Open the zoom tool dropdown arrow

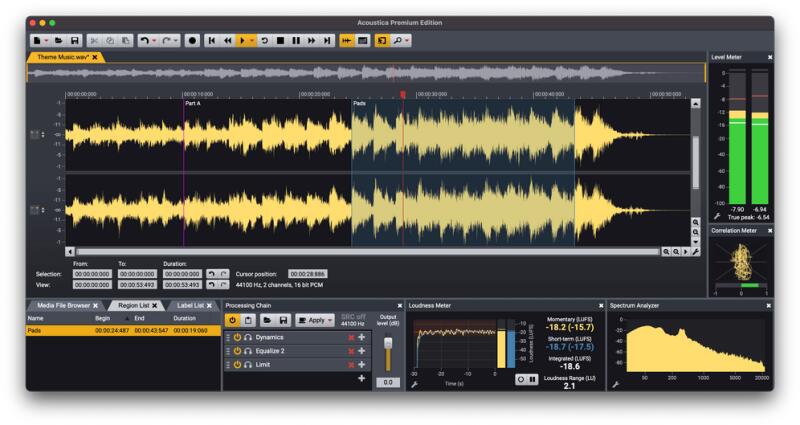point(407,41)
